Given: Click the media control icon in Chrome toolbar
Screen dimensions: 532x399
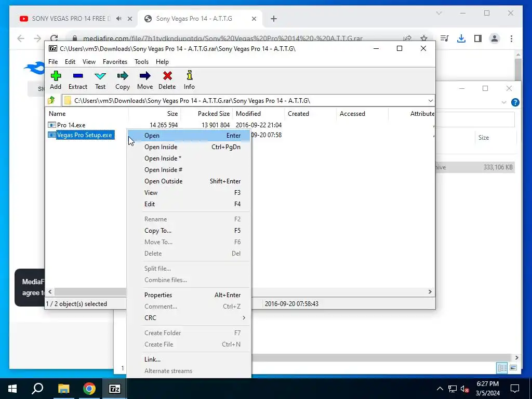Looking at the screenshot, I should pyautogui.click(x=445, y=38).
